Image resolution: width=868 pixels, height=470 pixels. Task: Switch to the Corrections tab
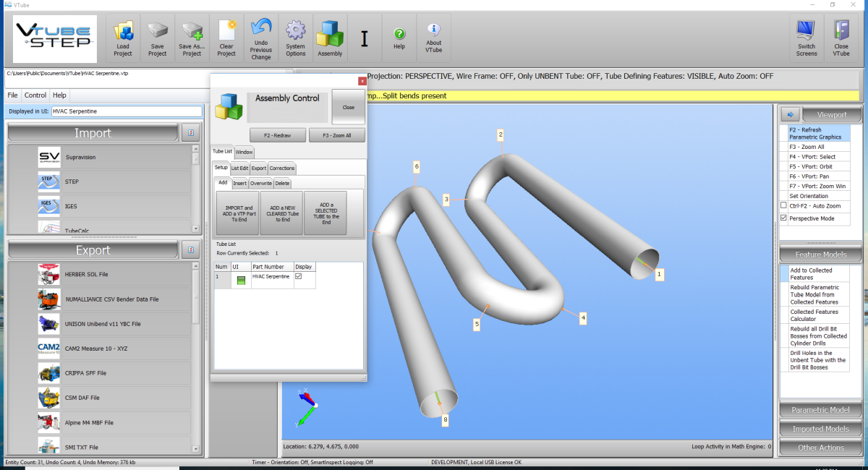tap(282, 168)
